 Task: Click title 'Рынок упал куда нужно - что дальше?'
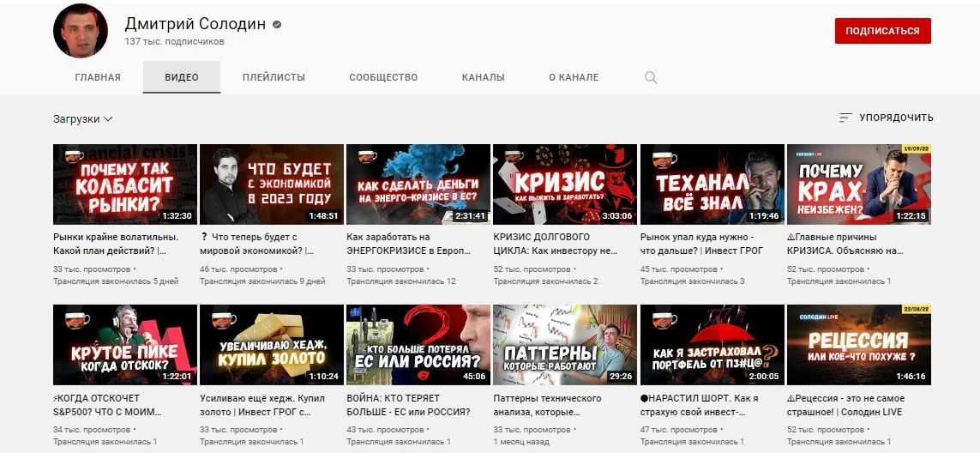700,244
